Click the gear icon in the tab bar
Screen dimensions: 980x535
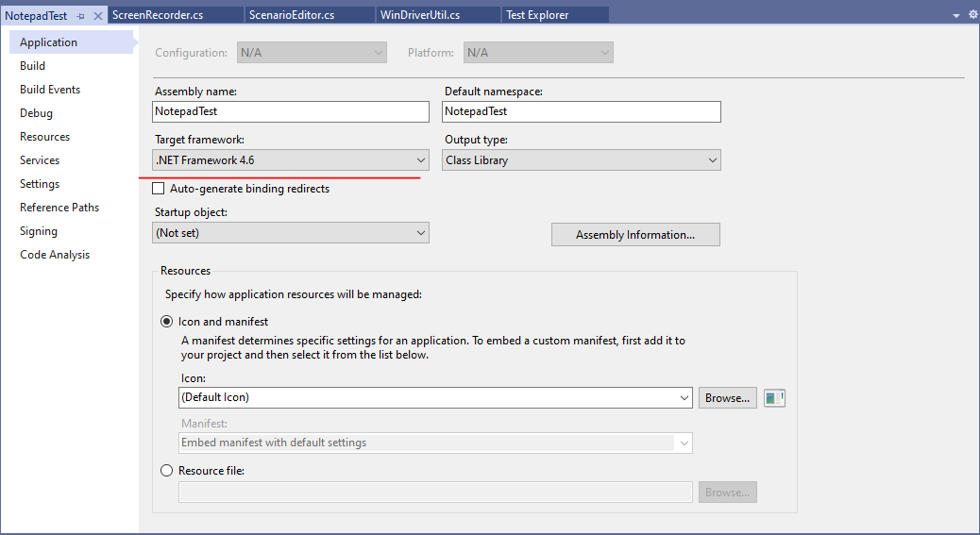pyautogui.click(x=972, y=15)
